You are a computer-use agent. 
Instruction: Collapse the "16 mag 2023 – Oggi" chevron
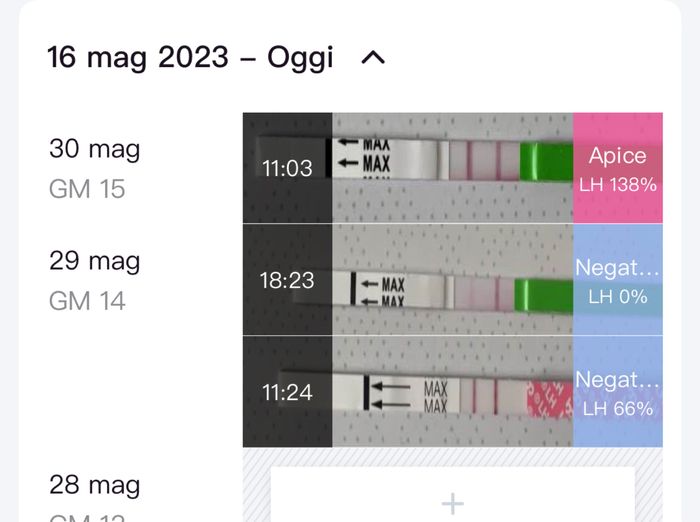(372, 58)
